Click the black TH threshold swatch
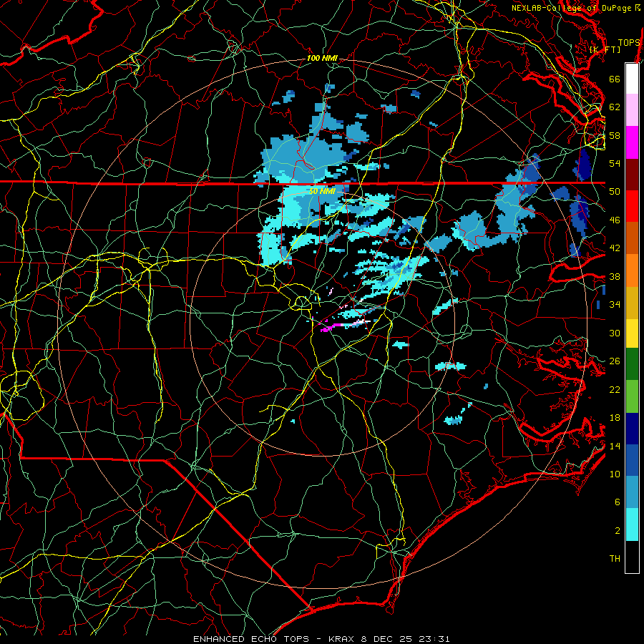 click(632, 557)
